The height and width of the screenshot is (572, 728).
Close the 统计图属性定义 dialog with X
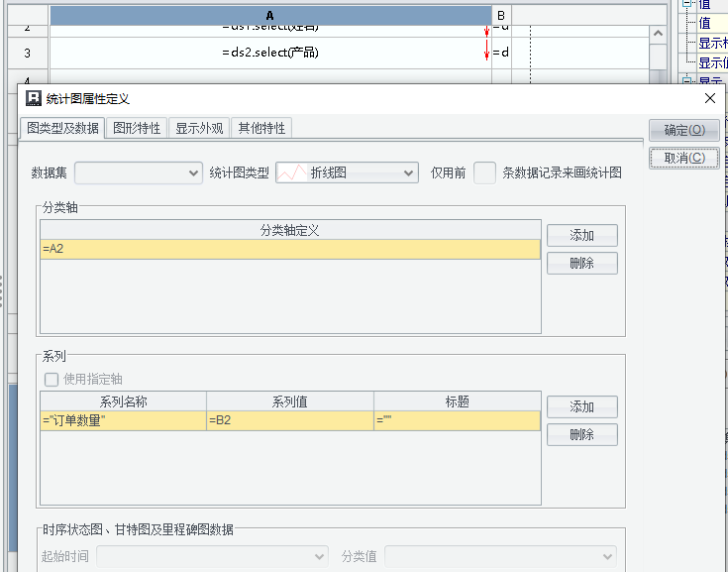pyautogui.click(x=709, y=98)
